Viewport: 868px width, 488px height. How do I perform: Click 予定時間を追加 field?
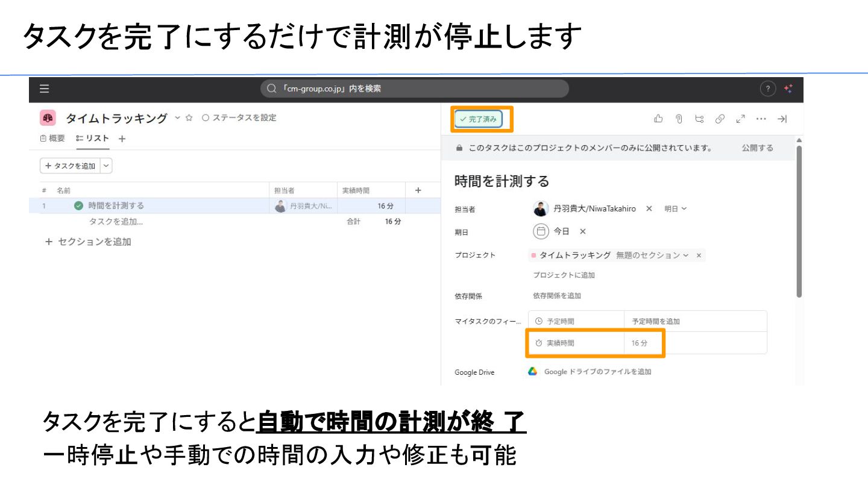point(696,321)
